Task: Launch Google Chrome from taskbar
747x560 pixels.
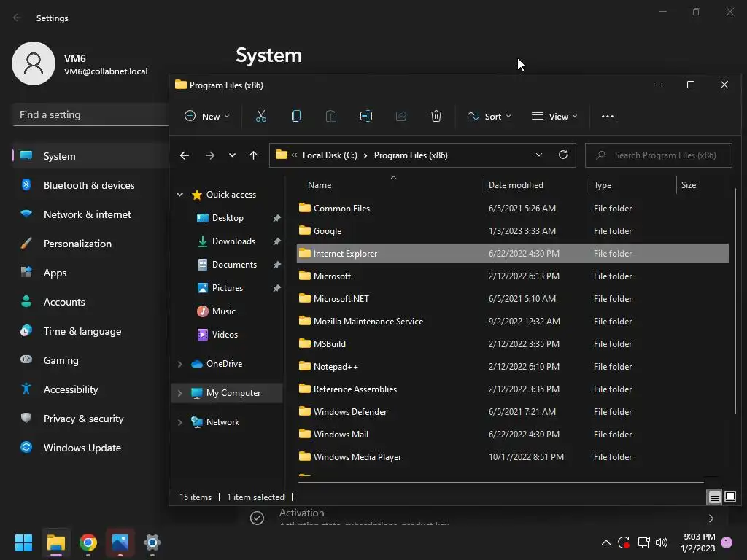Action: (88, 542)
